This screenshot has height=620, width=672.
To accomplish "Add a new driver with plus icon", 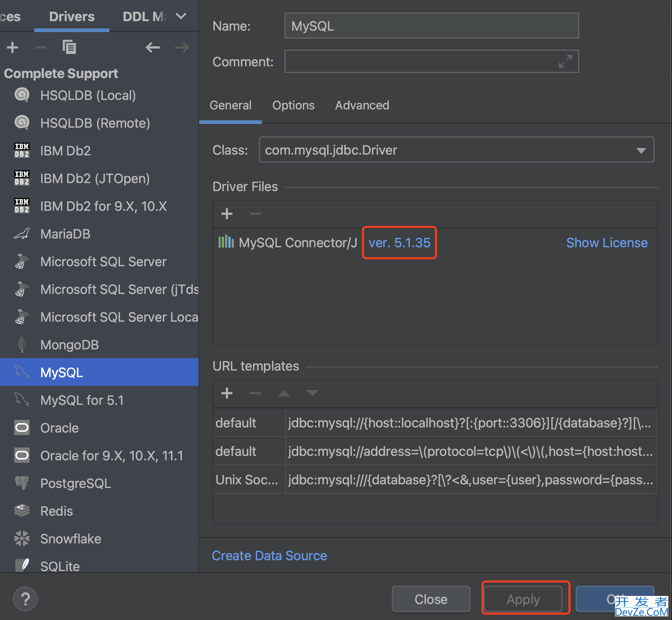I will pyautogui.click(x=12, y=47).
